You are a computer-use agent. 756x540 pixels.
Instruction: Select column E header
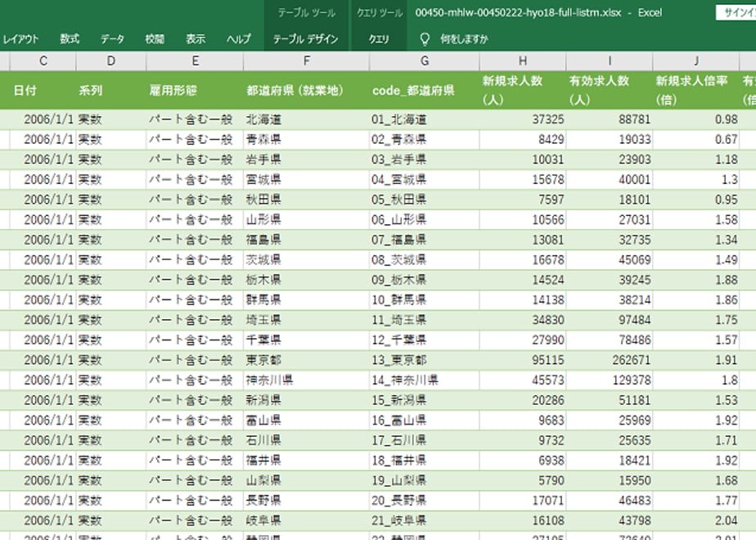(x=195, y=61)
